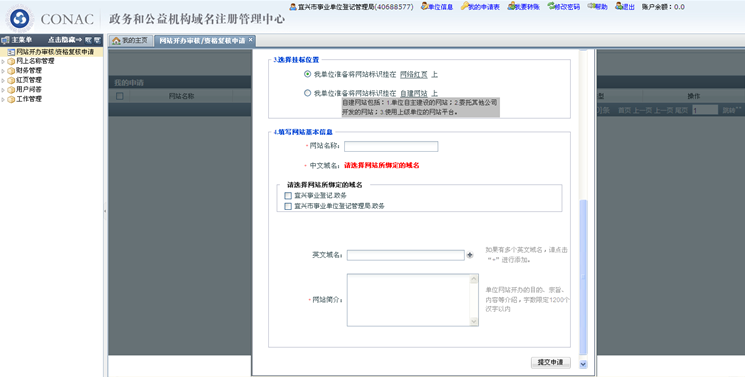
Task: Switch to 我的主页 tab
Action: click(x=130, y=41)
